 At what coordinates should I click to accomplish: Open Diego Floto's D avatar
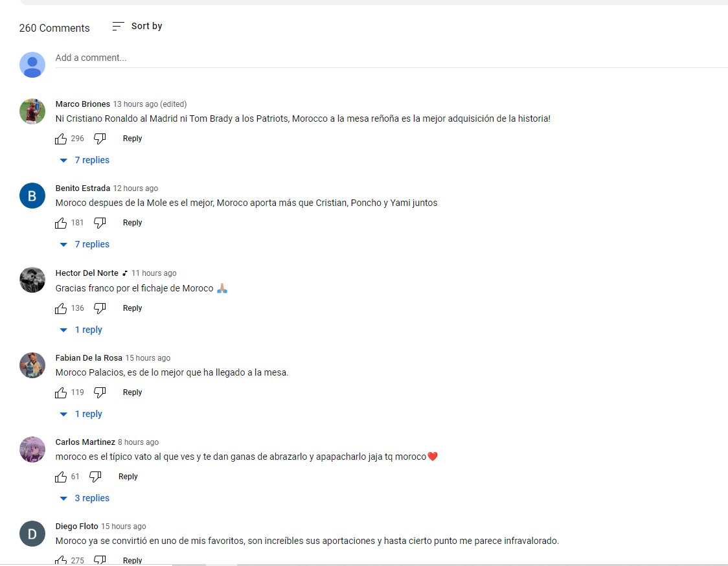tap(32, 534)
